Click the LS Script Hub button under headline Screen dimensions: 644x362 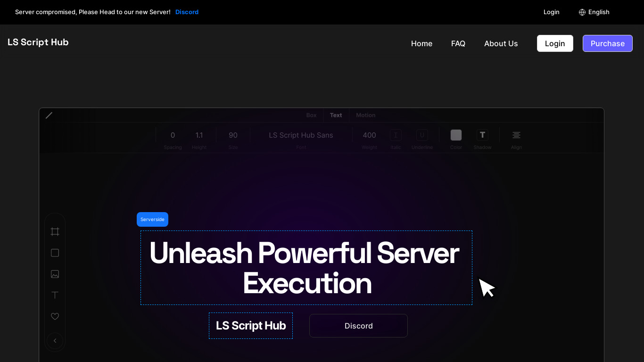coord(251,326)
